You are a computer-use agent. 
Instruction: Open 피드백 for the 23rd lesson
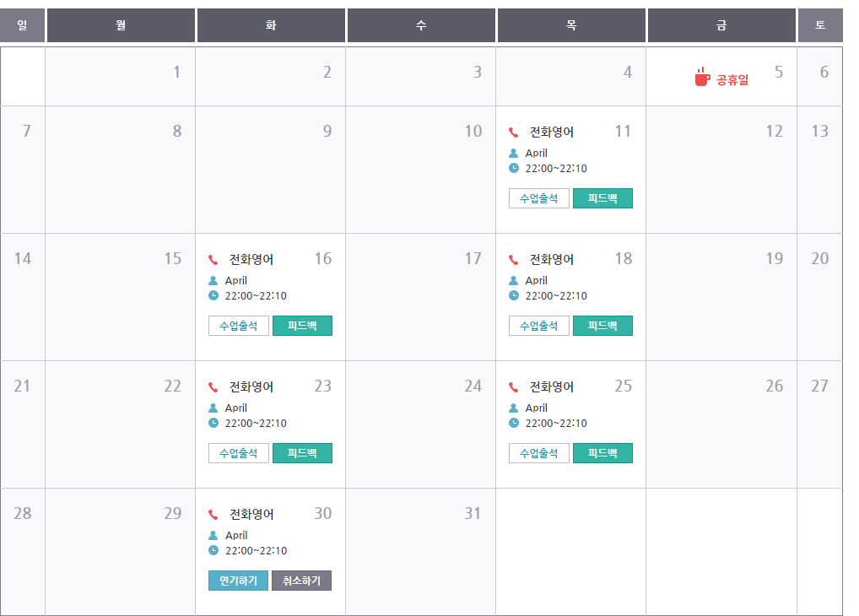click(302, 453)
